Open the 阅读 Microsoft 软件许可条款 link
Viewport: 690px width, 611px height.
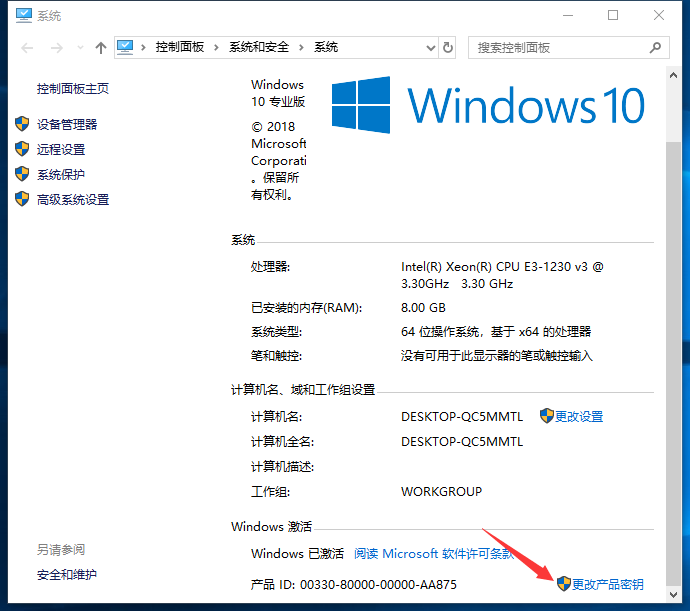(433, 553)
